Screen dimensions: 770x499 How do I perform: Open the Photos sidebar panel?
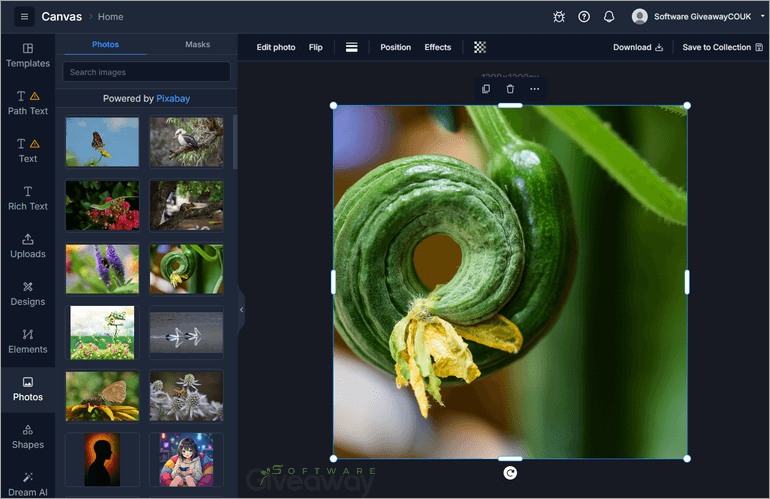point(28,389)
